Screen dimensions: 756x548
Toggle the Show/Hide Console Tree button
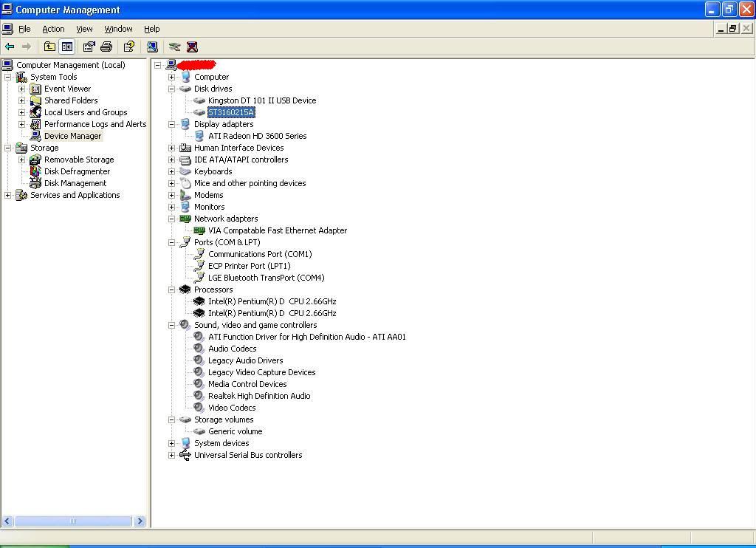(x=67, y=47)
